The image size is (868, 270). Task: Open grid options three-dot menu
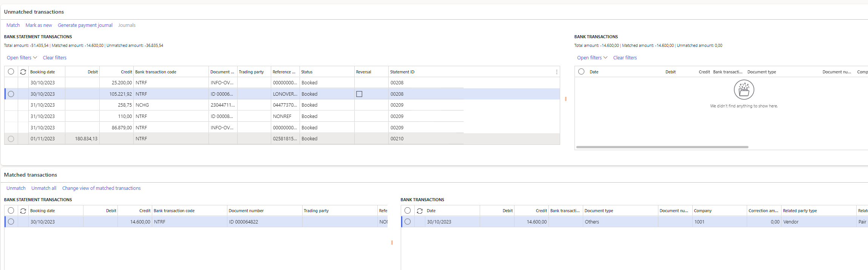pos(556,72)
